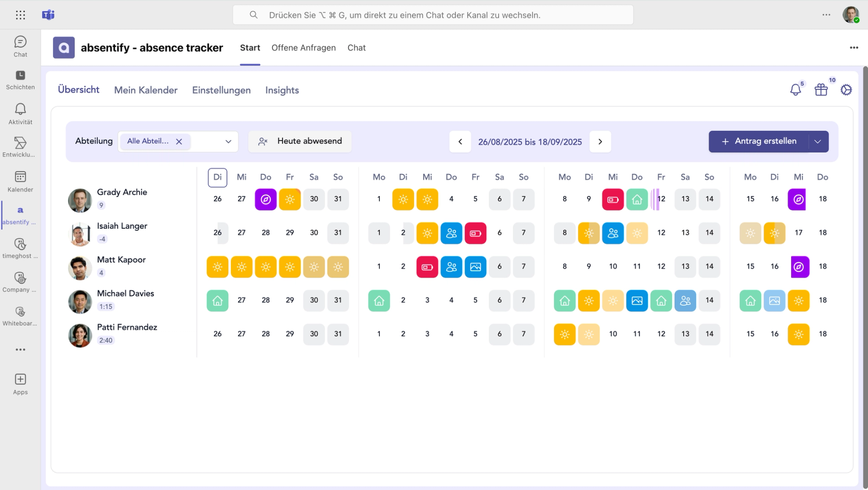Expand the Antrag erstellen dropdown arrow

click(x=817, y=141)
